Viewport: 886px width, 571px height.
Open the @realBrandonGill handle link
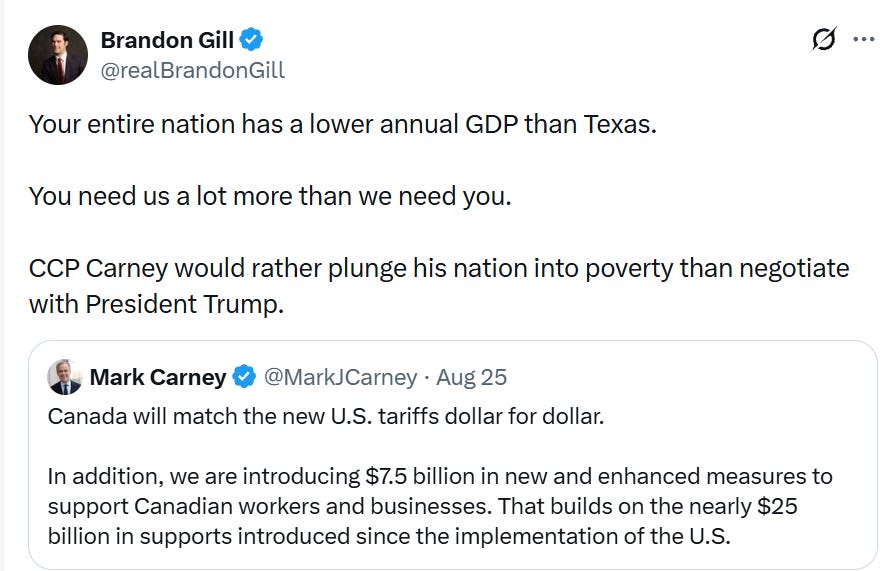point(193,70)
